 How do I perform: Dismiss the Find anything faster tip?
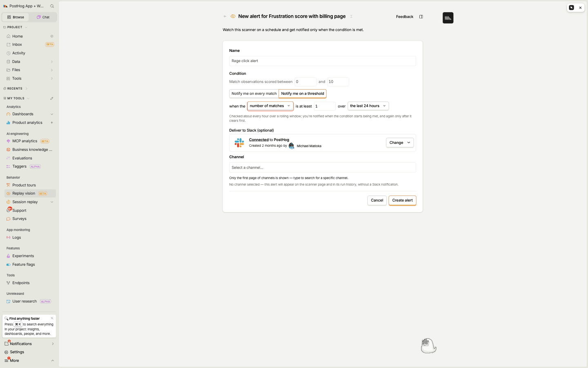(52, 318)
